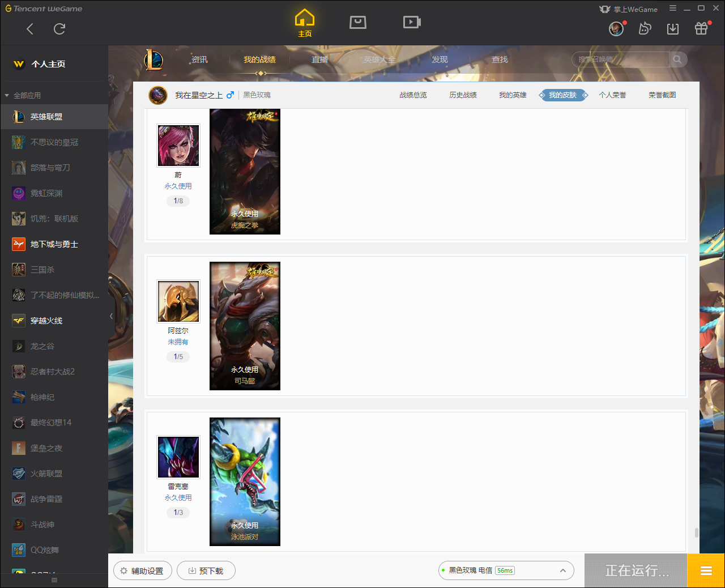Screen dimensions: 725x588
Task: Switch to 个人荣誉 sub-tab
Action: (x=612, y=95)
